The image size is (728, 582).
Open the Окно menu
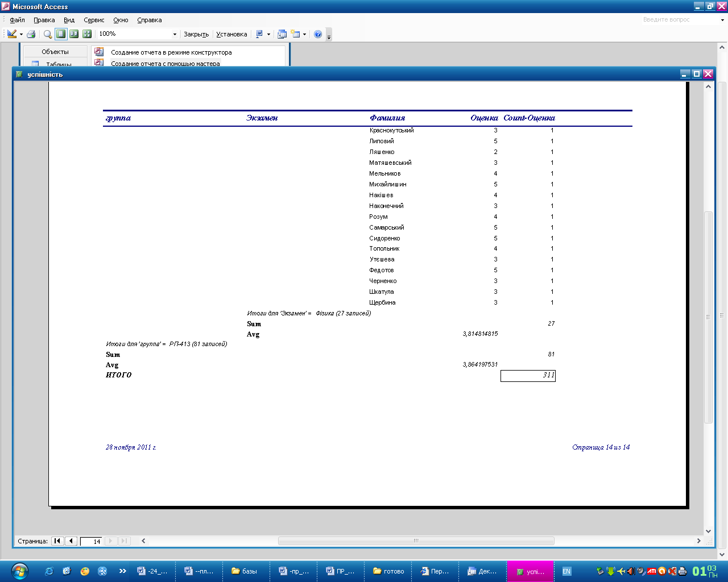[121, 20]
